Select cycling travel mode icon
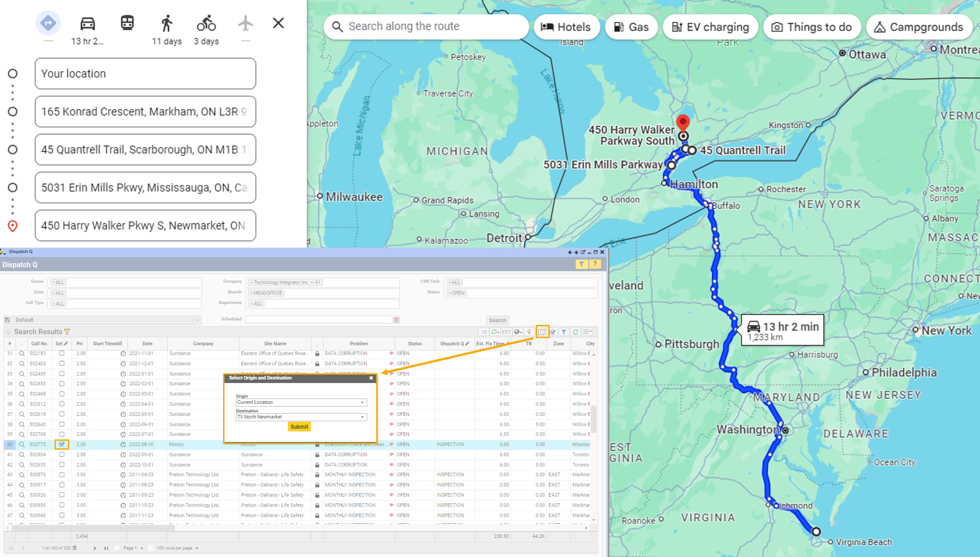Screen dimensions: 980x557 click(206, 23)
